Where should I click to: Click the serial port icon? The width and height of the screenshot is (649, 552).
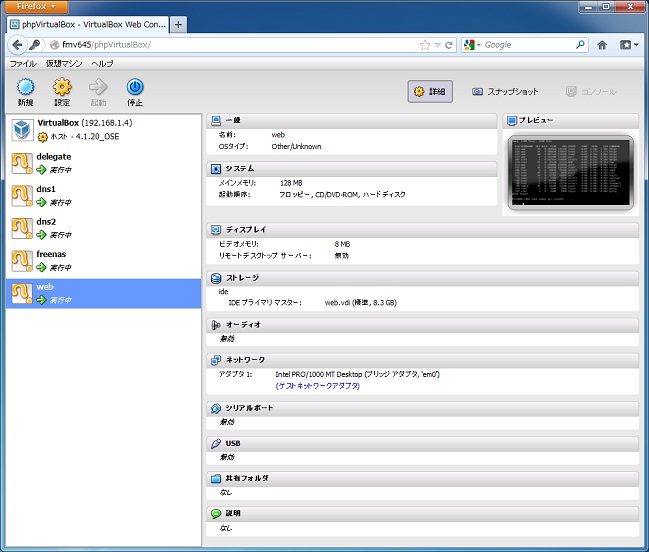click(216, 408)
